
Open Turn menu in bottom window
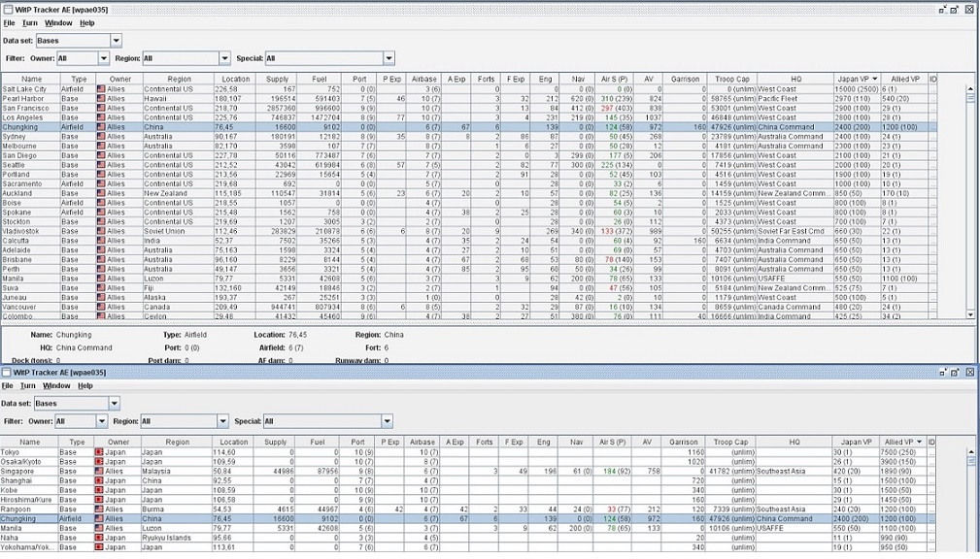27,386
